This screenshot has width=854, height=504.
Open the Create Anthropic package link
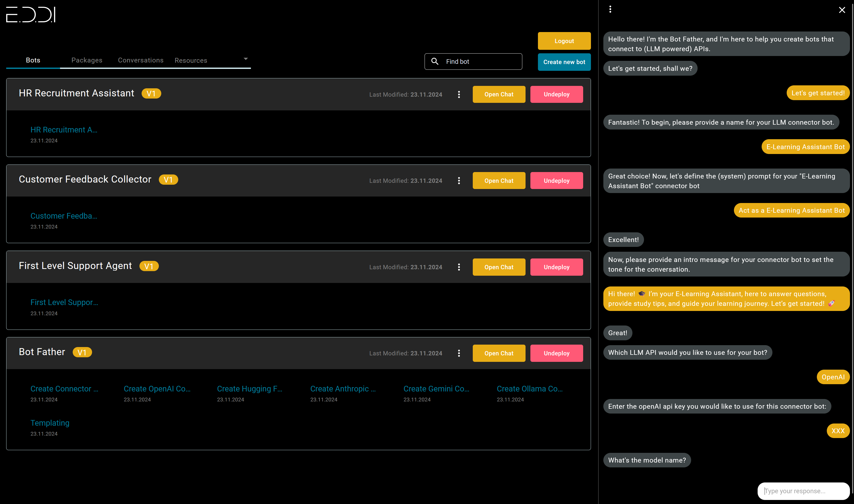tap(343, 388)
